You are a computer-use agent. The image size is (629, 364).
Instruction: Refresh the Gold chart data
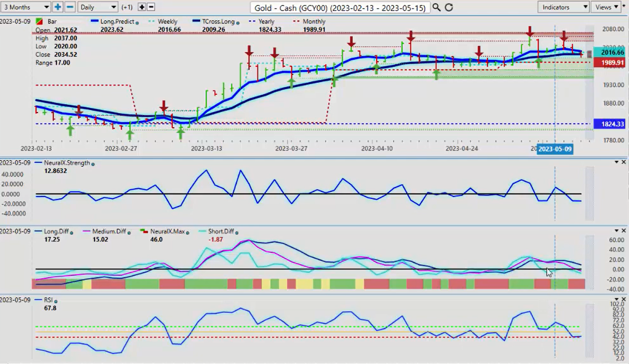pos(449,8)
